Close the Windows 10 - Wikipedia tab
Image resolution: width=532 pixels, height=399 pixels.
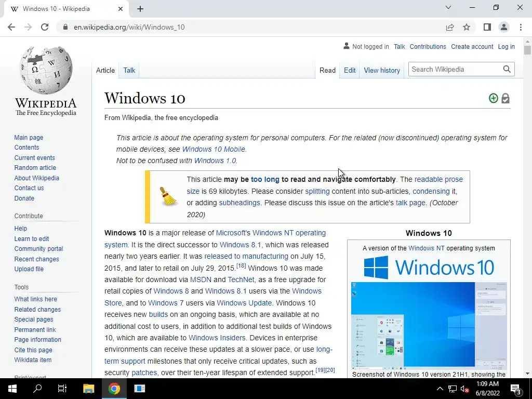coord(121,9)
